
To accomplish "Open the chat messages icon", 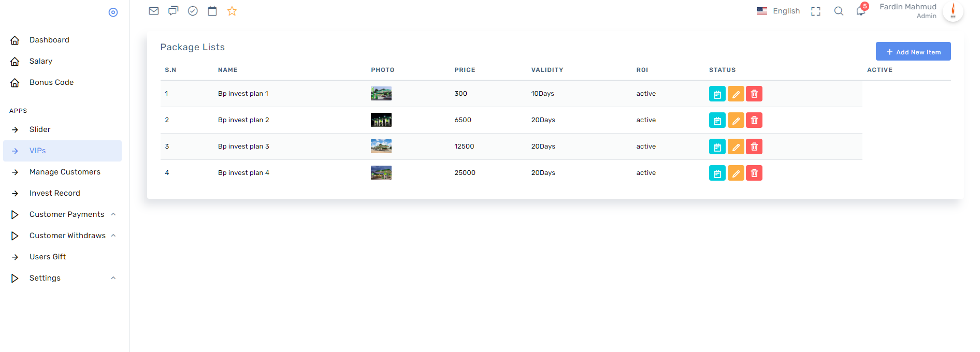I will click(x=173, y=11).
